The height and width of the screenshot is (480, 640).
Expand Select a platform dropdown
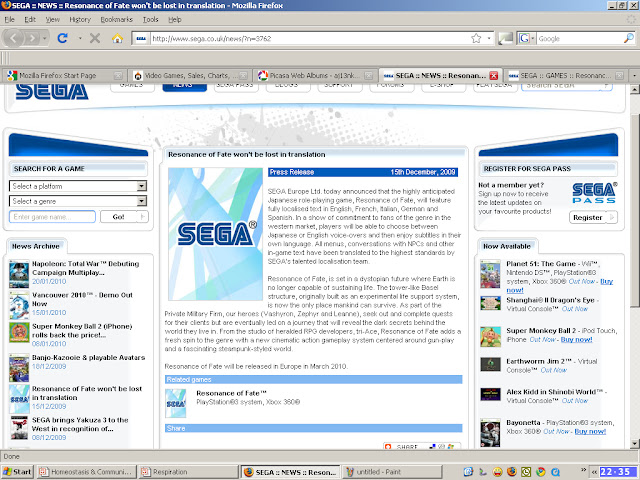pyautogui.click(x=142, y=186)
